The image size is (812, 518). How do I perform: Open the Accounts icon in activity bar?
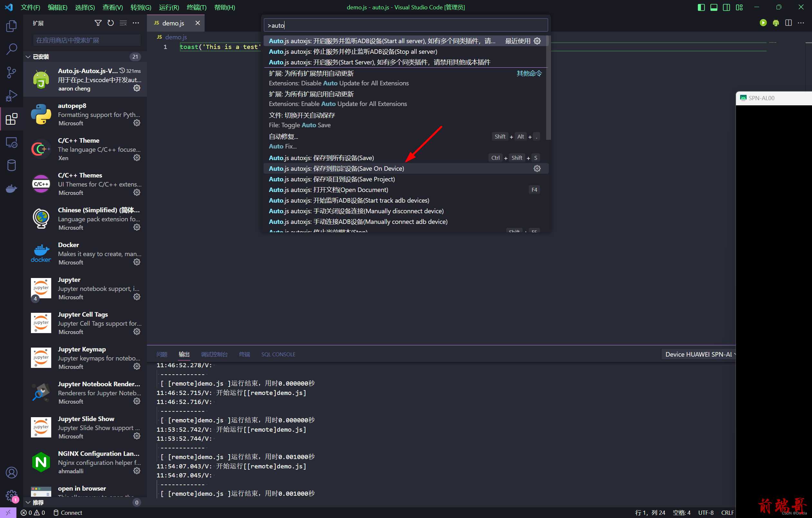tap(12, 473)
